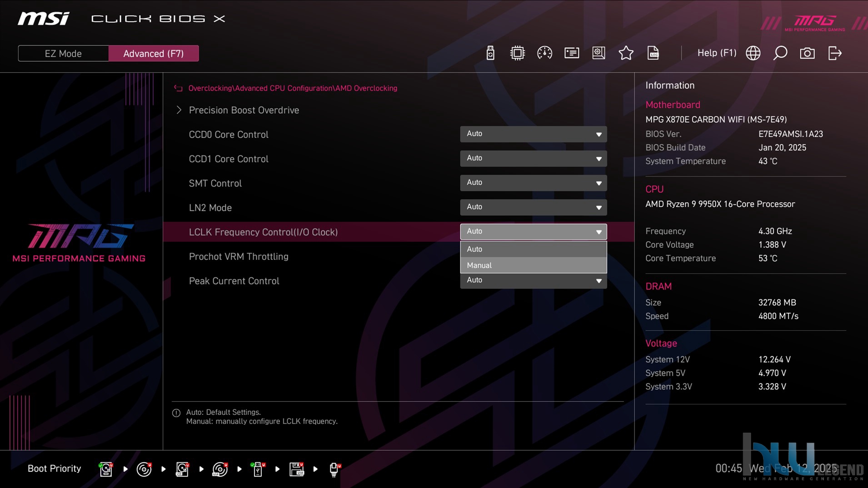Viewport: 868px width, 488px height.
Task: Open the hardware monitor board icon
Action: [x=599, y=53]
